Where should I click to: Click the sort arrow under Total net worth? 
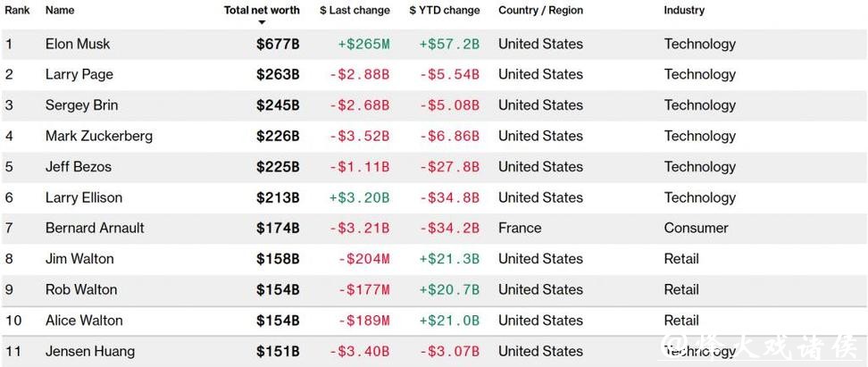[262, 22]
